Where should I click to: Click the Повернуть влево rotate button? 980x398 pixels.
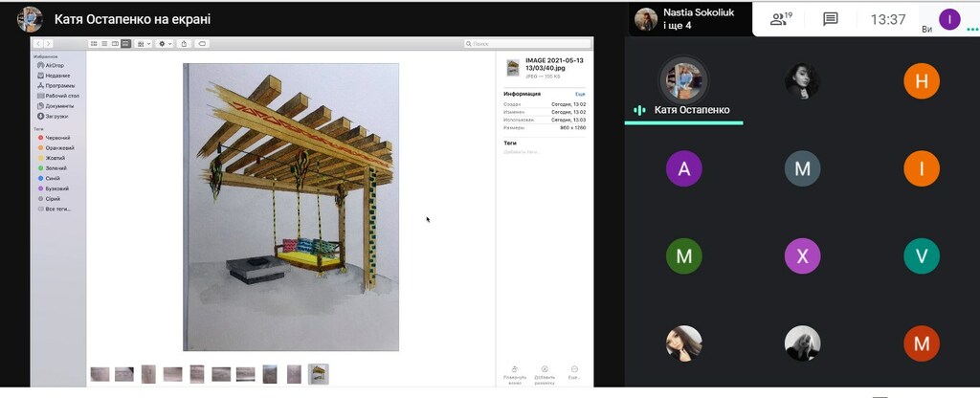tap(514, 375)
